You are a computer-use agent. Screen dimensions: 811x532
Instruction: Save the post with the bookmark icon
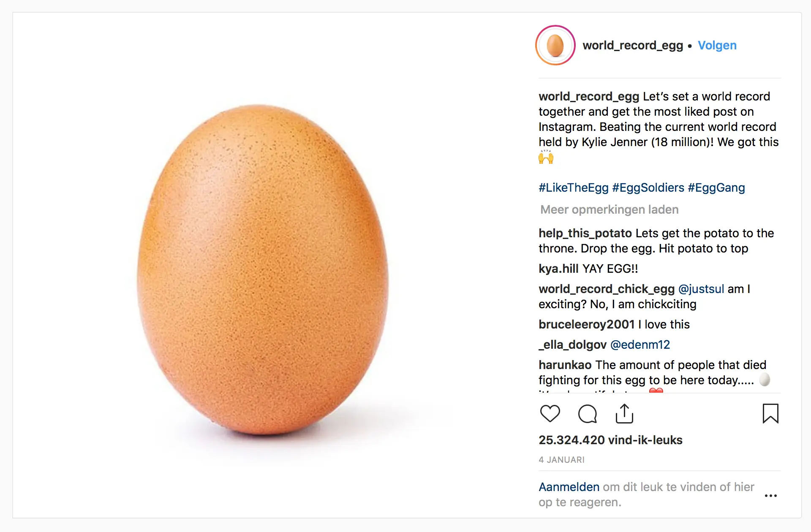tap(770, 413)
